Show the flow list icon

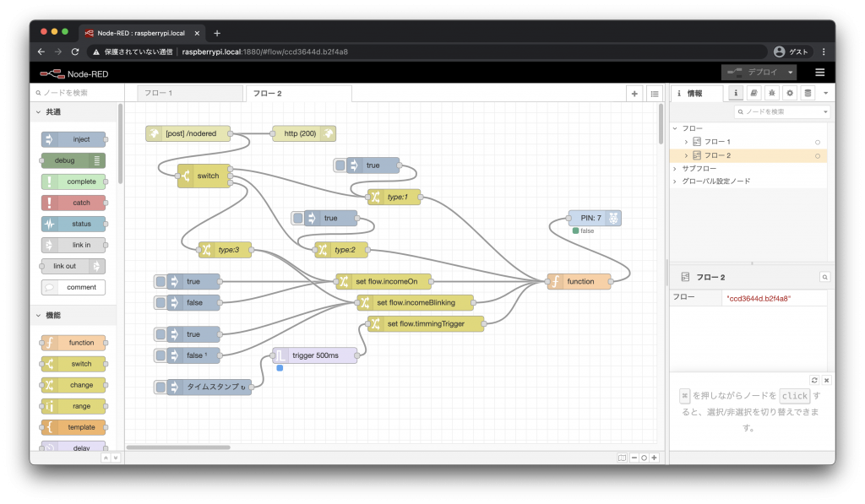pos(655,94)
